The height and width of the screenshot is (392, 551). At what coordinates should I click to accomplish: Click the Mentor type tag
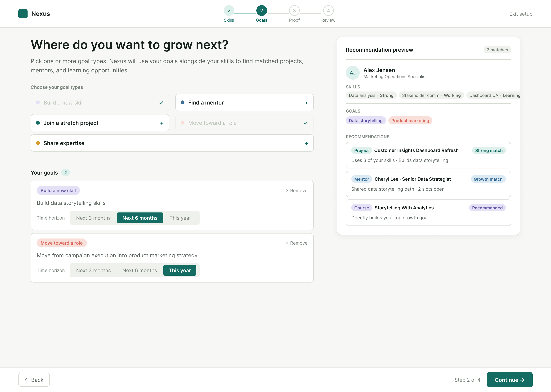[361, 179]
